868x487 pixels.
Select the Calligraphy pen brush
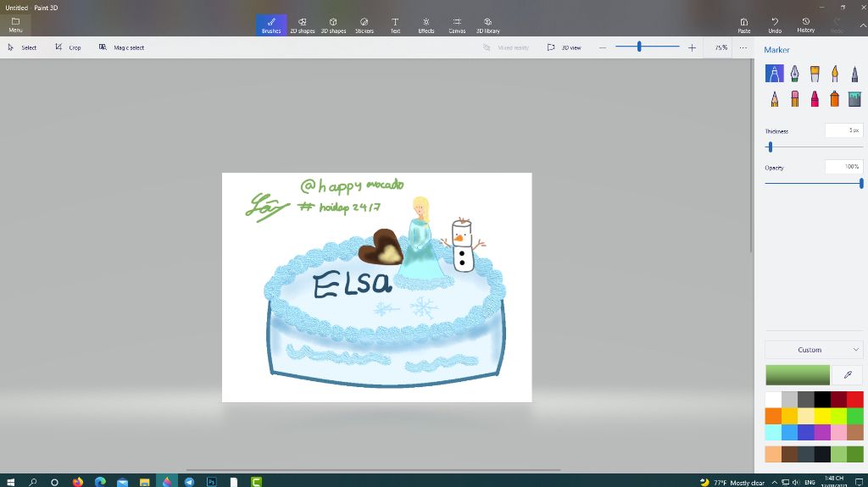tap(794, 73)
